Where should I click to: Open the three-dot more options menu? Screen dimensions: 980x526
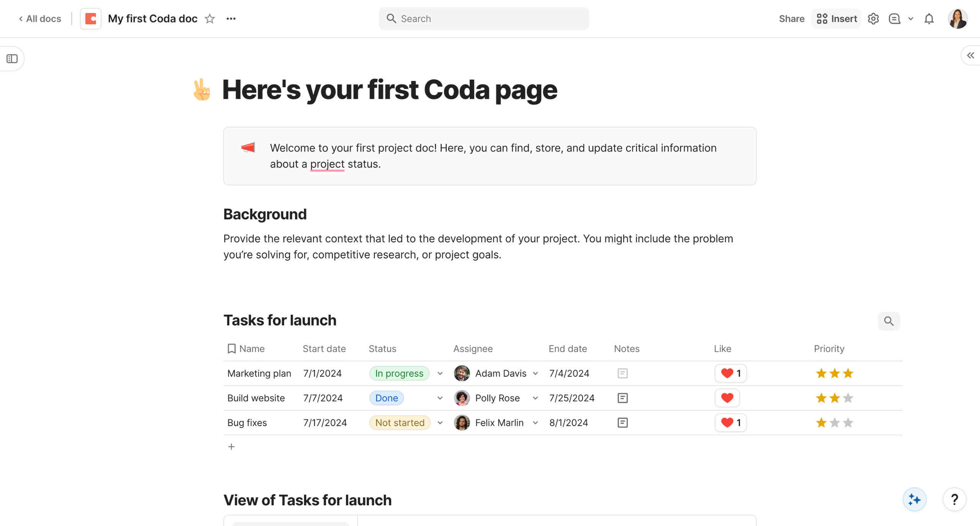coord(231,19)
